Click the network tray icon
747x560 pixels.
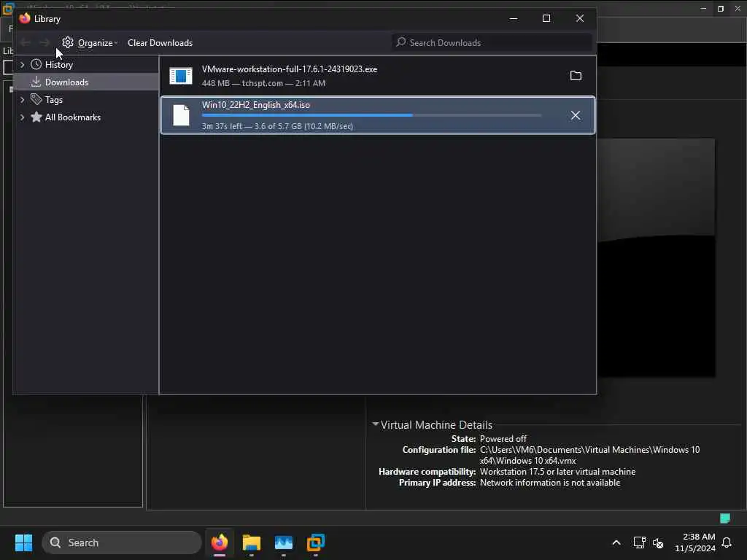point(639,542)
